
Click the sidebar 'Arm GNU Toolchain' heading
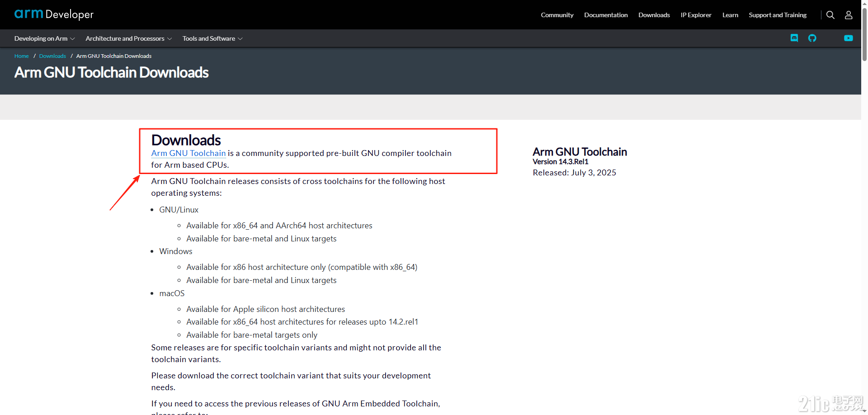(580, 152)
